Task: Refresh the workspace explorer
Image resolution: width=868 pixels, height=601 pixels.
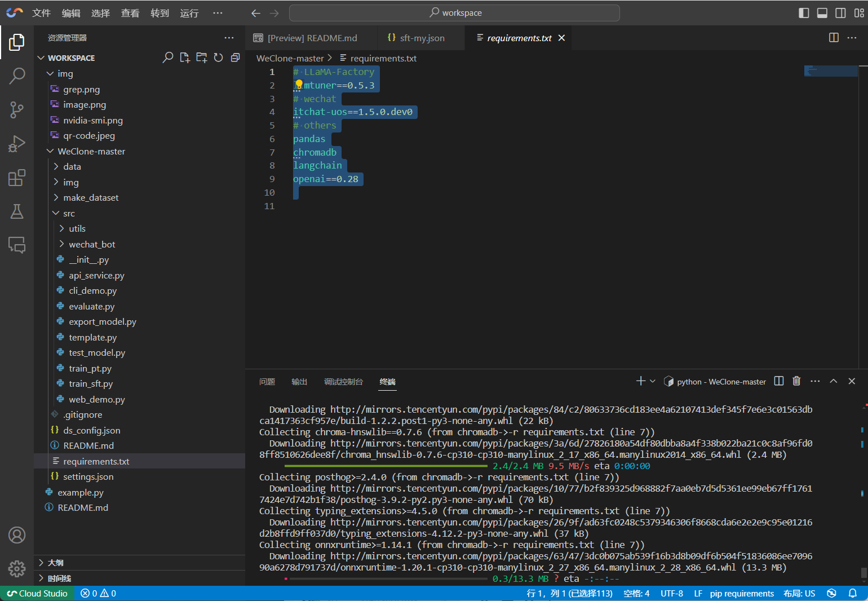Action: coord(218,58)
